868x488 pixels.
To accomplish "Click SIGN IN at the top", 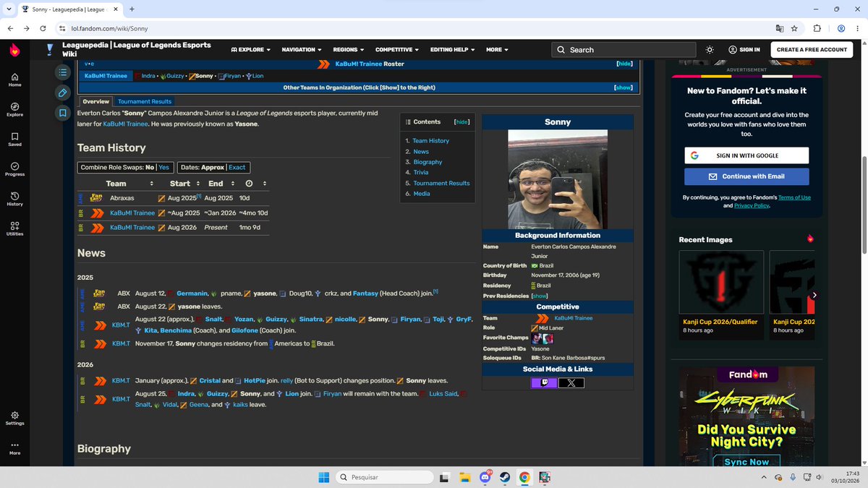I will (744, 50).
